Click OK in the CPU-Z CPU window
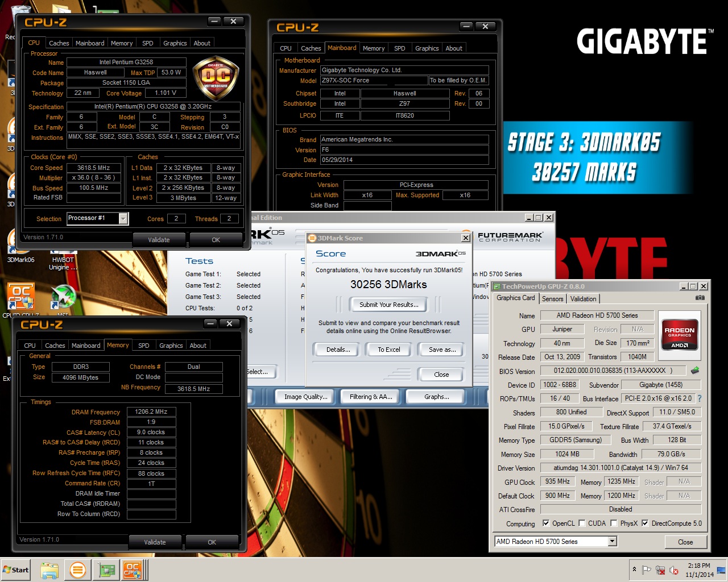Viewport: 728px width, 582px height. pos(216,240)
